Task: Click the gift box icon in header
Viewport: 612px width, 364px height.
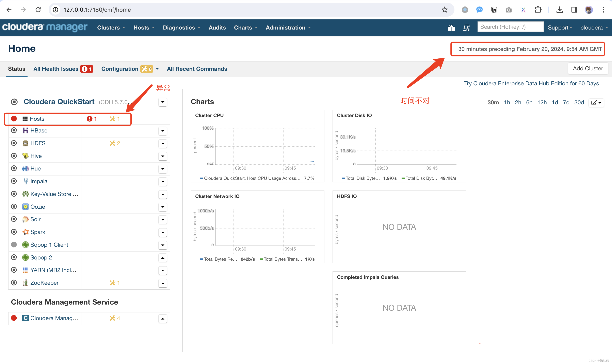Action: [451, 28]
